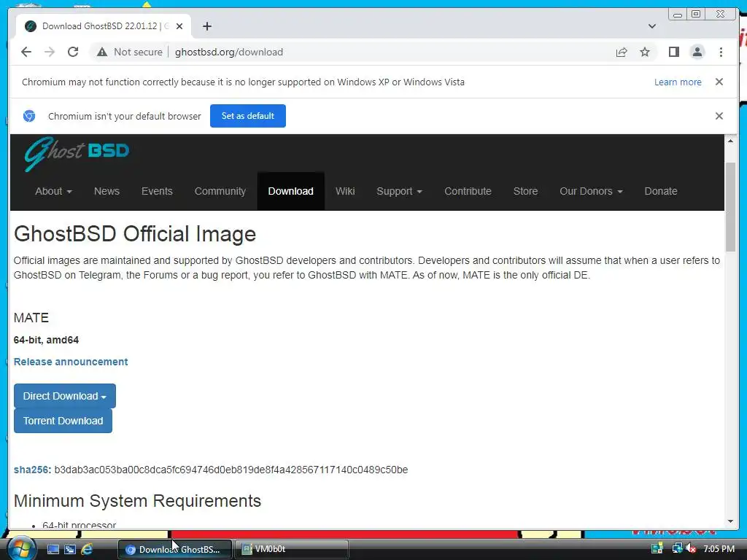Select the Download GhostBS... taskbar button
This screenshot has height=560, width=747.
point(174,549)
